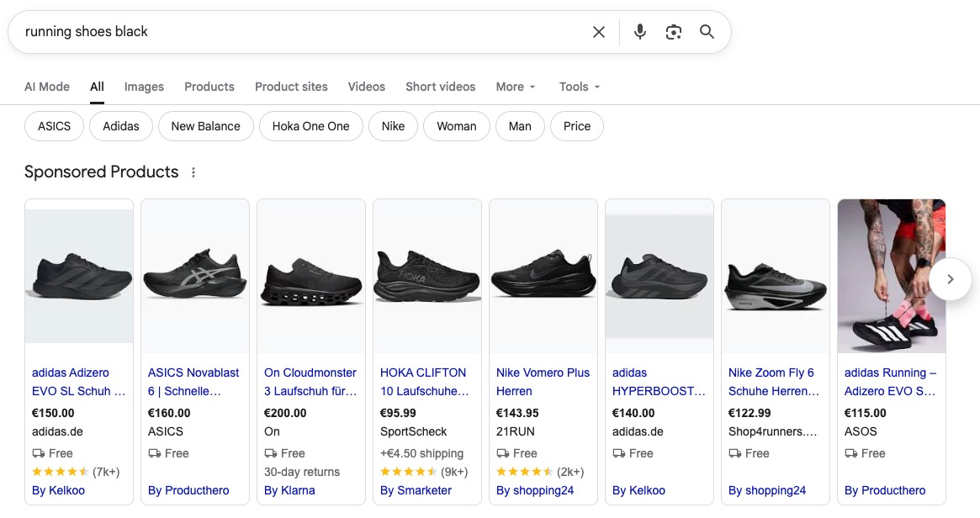980x518 pixels.
Task: Open the Short videos tab
Action: tap(441, 87)
